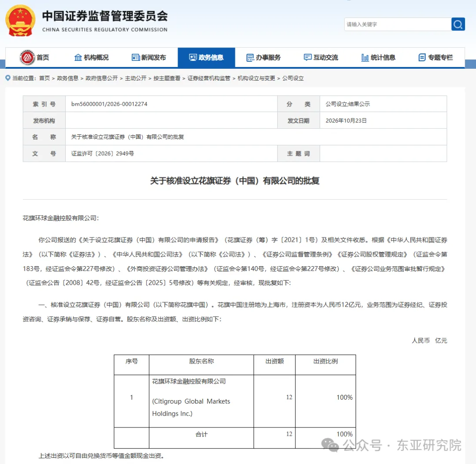This screenshot has width=476, height=464.
Task: Open the 首页 navigation tab
Action: pos(34,57)
